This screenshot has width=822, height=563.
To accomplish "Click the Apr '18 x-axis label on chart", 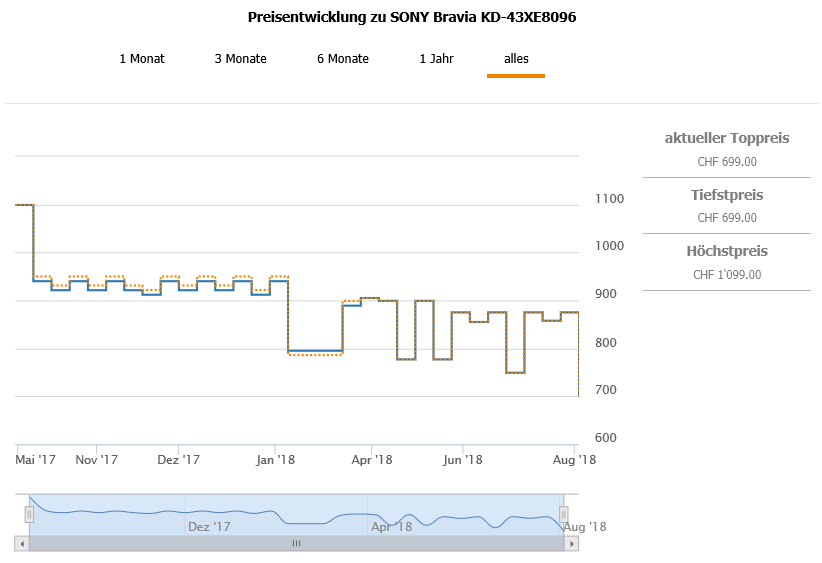I will (x=371, y=460).
